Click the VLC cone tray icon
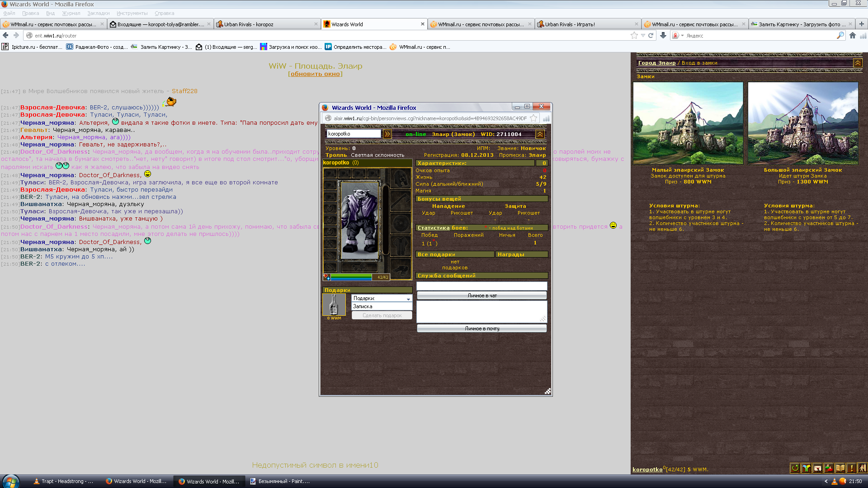Image resolution: width=868 pixels, height=488 pixels. click(835, 481)
